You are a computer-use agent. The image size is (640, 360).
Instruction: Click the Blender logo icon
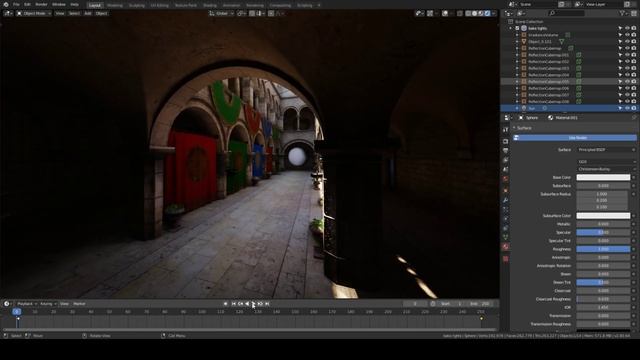6,4
